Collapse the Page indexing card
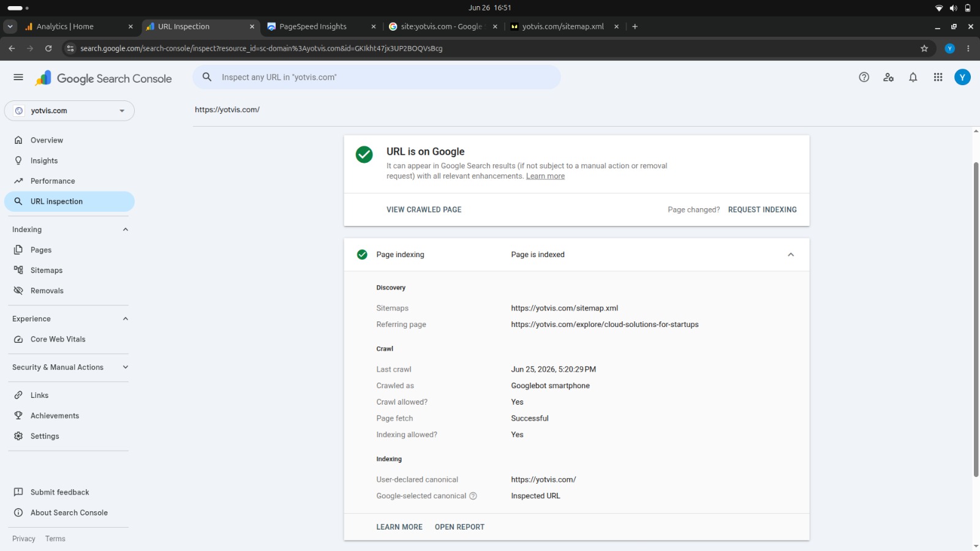The height and width of the screenshot is (551, 980). [791, 255]
